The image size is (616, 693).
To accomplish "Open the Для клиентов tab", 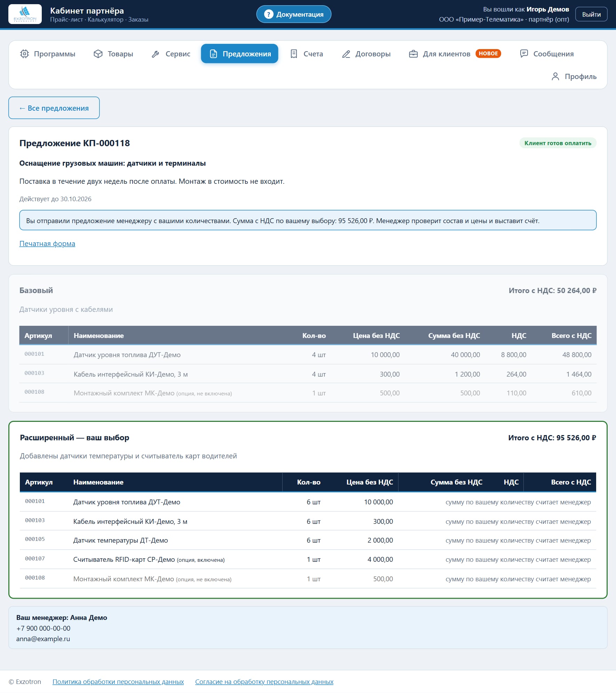I will [x=455, y=54].
